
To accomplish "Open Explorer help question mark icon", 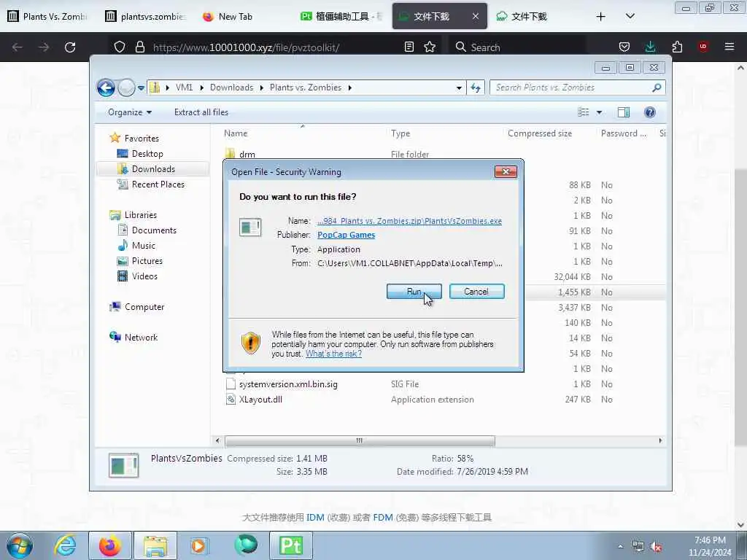I will tap(650, 112).
